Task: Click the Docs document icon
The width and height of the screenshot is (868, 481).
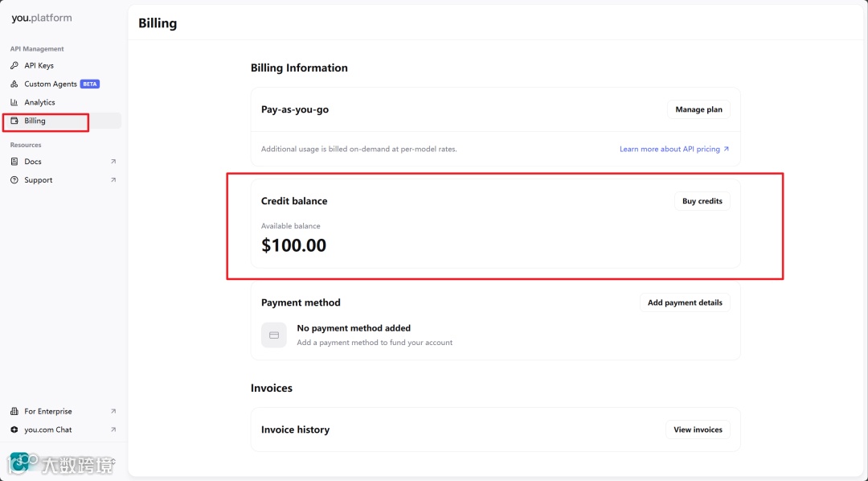Action: click(x=14, y=162)
